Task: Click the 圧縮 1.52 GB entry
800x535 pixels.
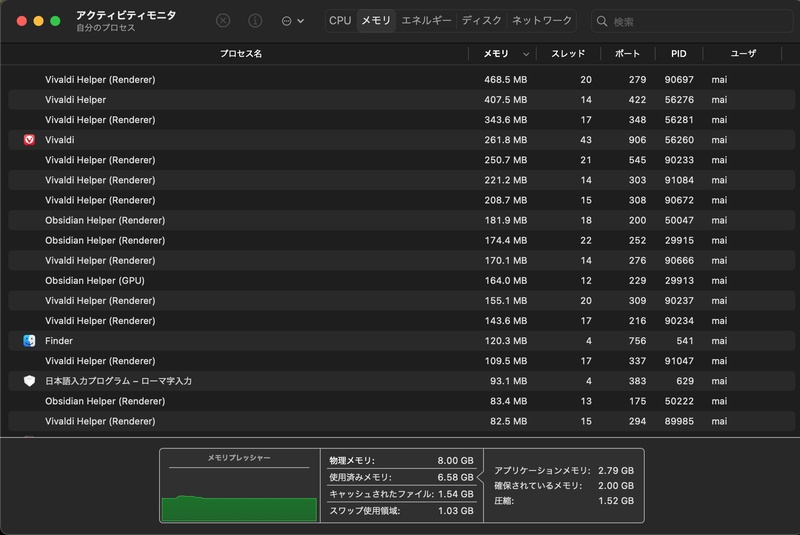Action: pos(564,501)
